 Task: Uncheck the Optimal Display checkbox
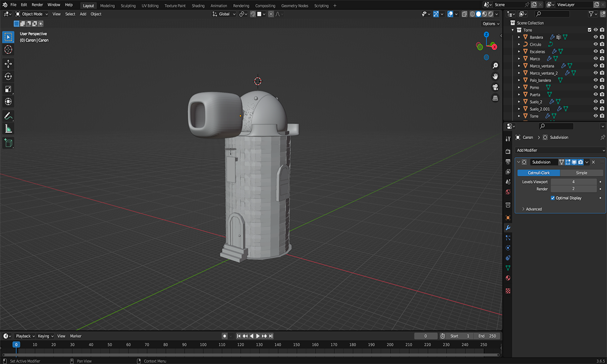553,198
